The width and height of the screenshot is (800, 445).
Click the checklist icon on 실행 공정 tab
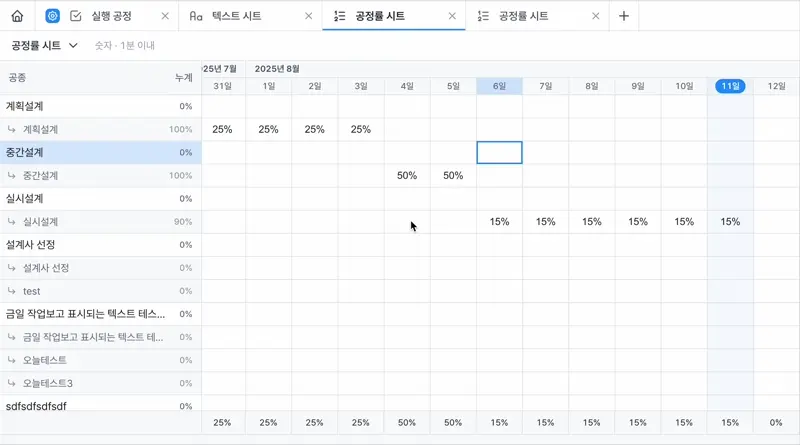point(76,16)
